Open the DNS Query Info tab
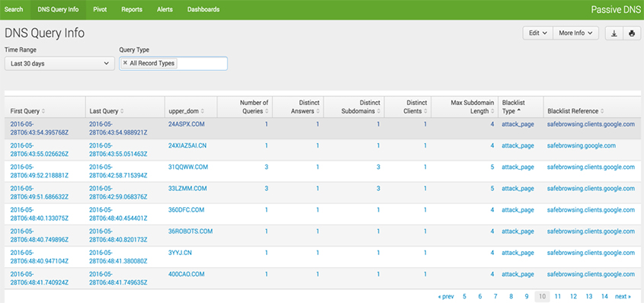 [x=58, y=9]
